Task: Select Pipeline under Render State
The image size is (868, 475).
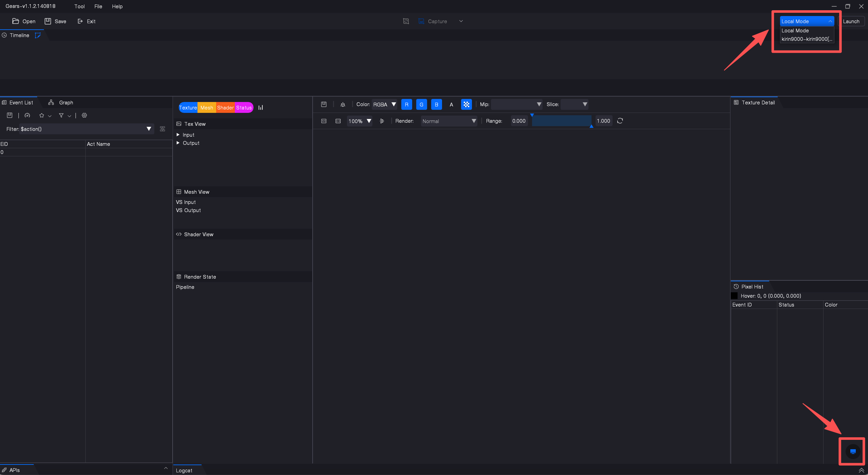Action: (x=185, y=287)
